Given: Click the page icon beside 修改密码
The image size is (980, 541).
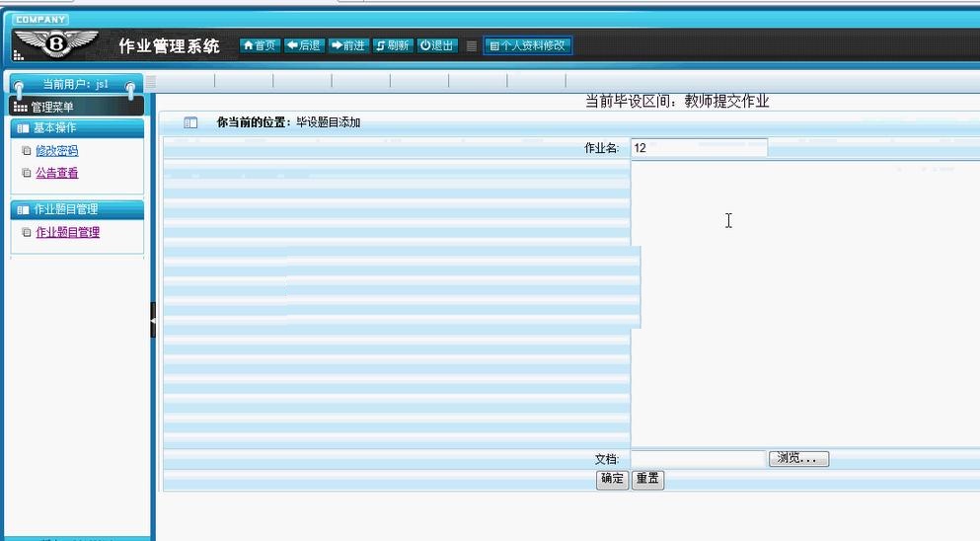Looking at the screenshot, I should (27, 151).
